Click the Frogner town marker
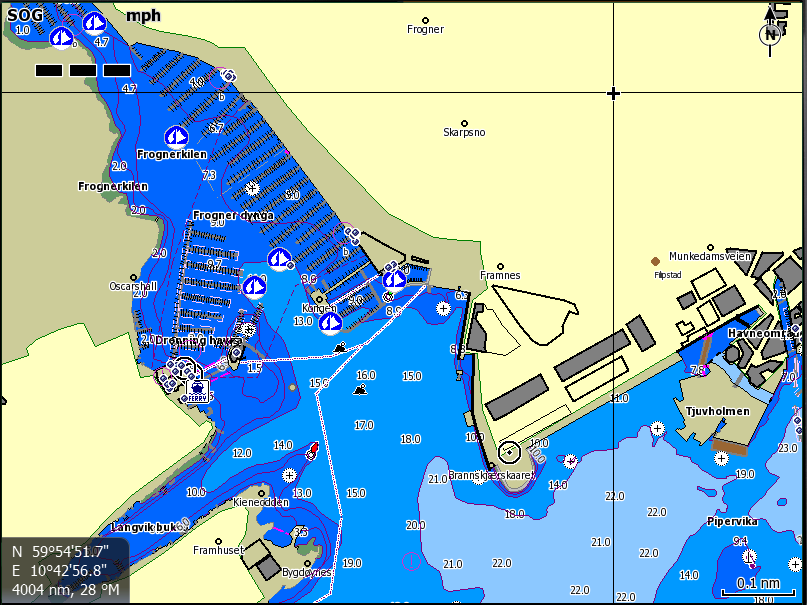Screen dimensions: 807x605 coord(425,20)
